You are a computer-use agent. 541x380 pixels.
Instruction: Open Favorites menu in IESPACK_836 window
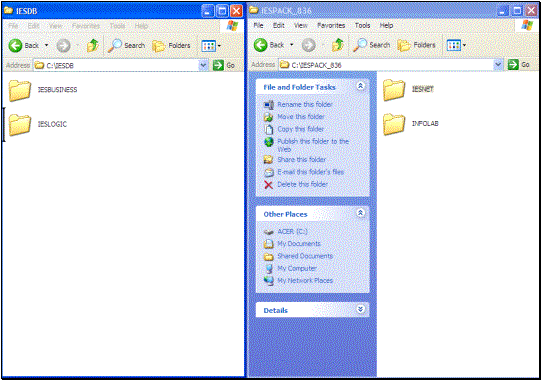331,25
